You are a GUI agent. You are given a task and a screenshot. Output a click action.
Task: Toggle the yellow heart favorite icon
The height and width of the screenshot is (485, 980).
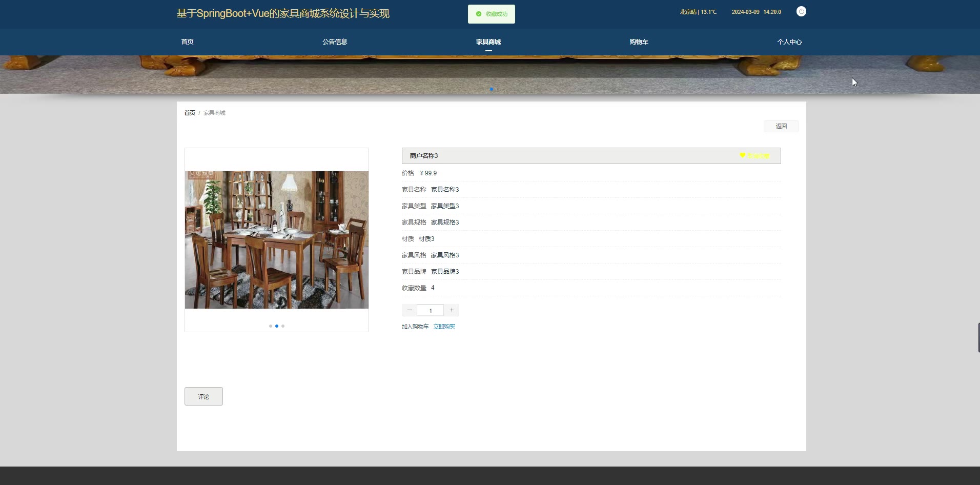(742, 155)
